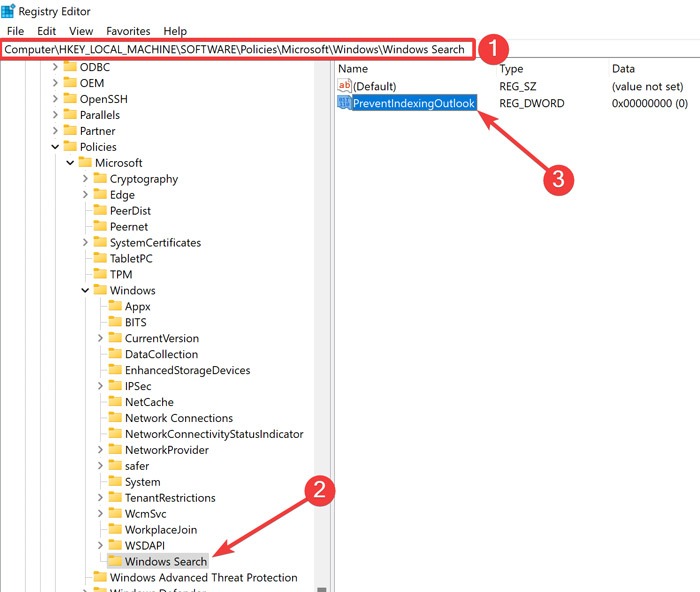Viewport: 700px width, 592px height.
Task: Expand the ODBC key
Action: (x=55, y=67)
